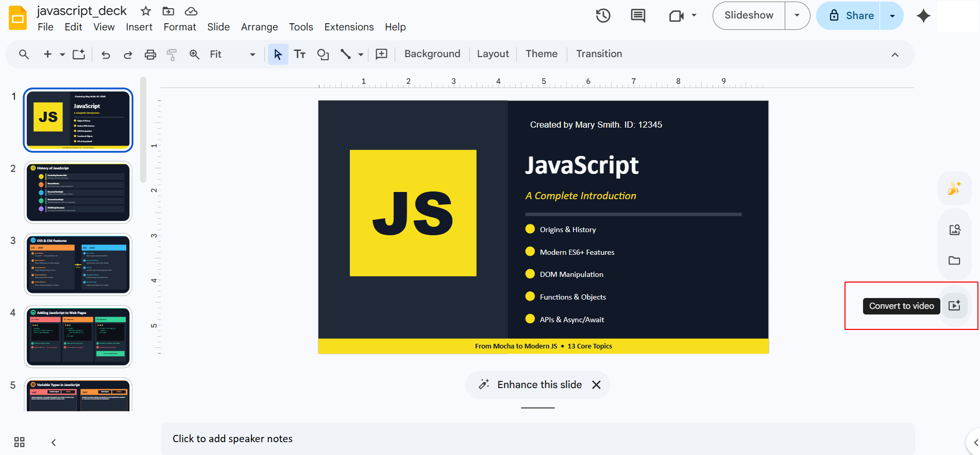This screenshot has width=980, height=455.
Task: Open the Layout options
Action: [493, 54]
